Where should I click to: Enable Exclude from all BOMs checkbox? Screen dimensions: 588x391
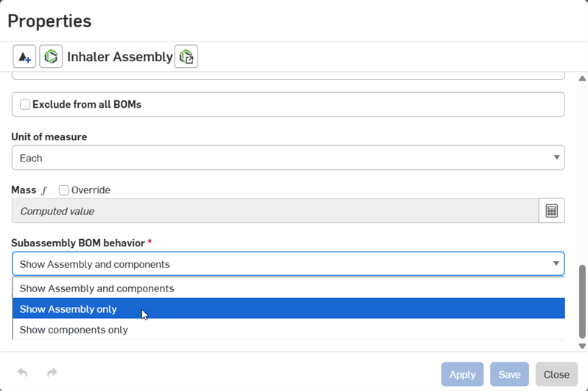(x=25, y=105)
